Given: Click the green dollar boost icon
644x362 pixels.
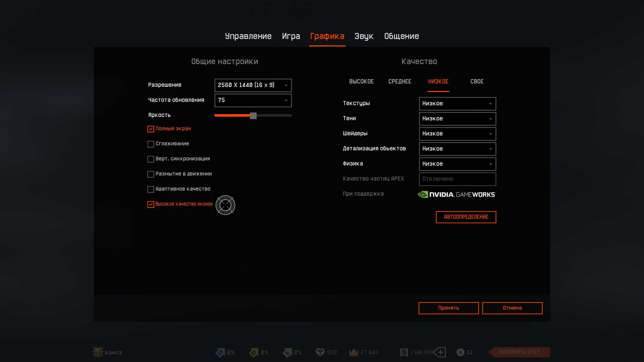Looking at the screenshot, I should [287, 352].
